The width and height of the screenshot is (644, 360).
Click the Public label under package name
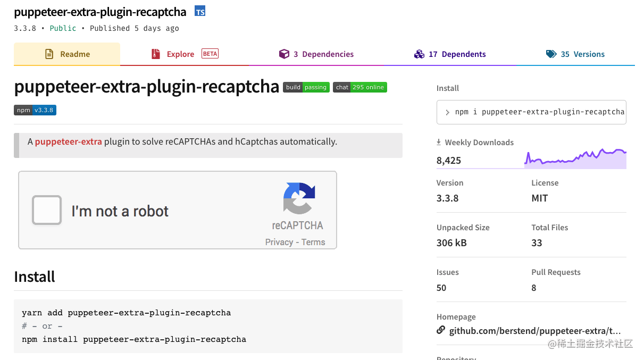63,28
